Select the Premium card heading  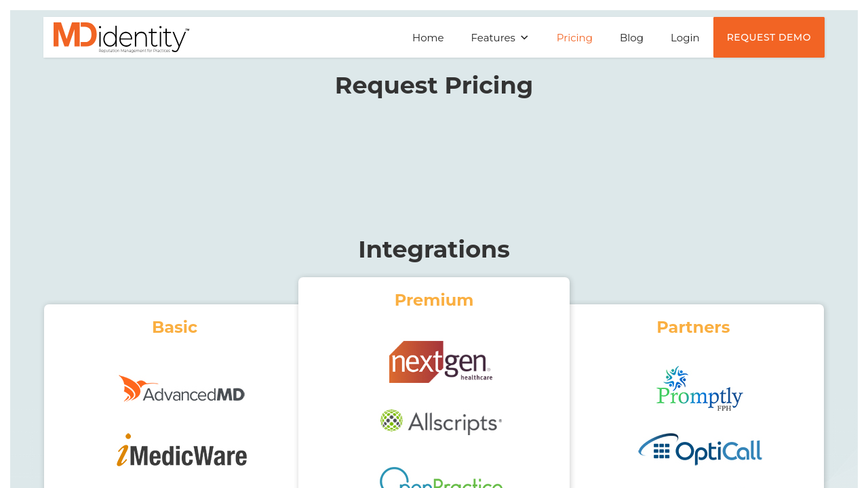point(434,300)
